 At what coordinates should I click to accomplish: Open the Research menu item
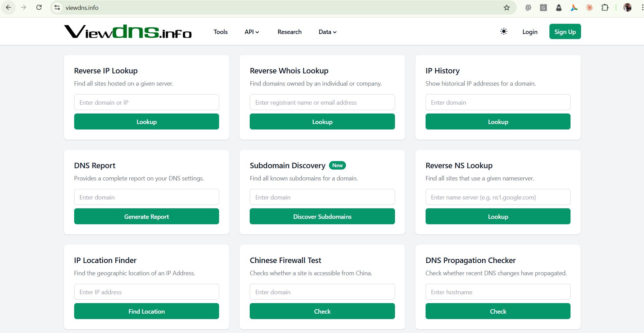(x=290, y=32)
